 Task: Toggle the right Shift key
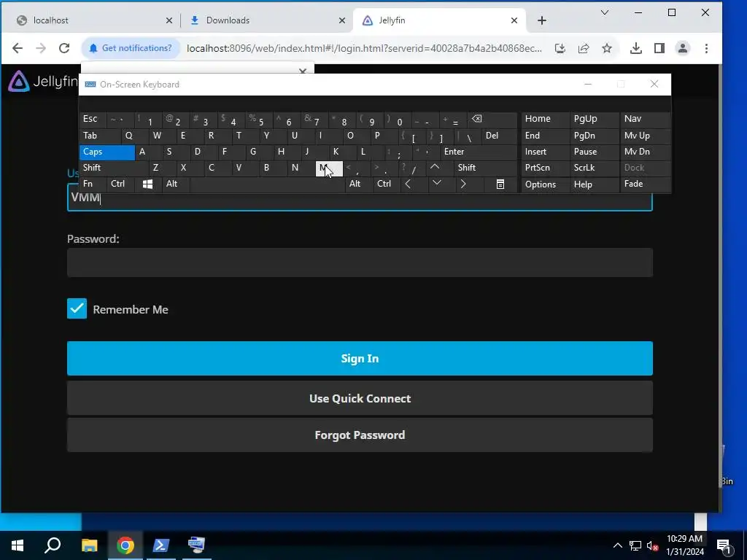(485, 168)
